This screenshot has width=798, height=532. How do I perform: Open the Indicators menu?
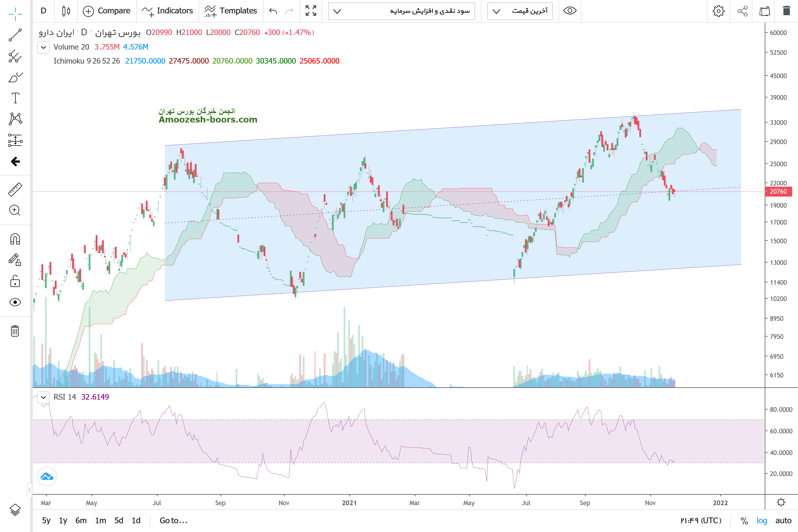167,11
